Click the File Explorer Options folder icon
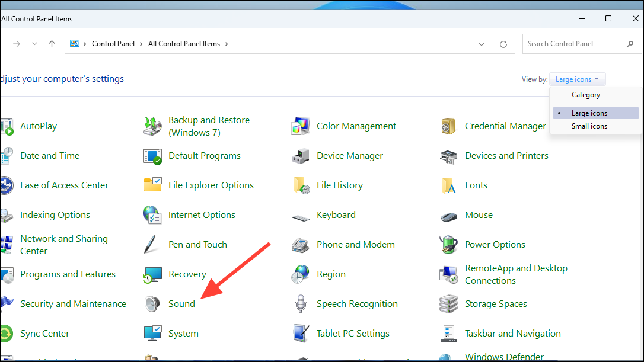The image size is (644, 362). [152, 185]
